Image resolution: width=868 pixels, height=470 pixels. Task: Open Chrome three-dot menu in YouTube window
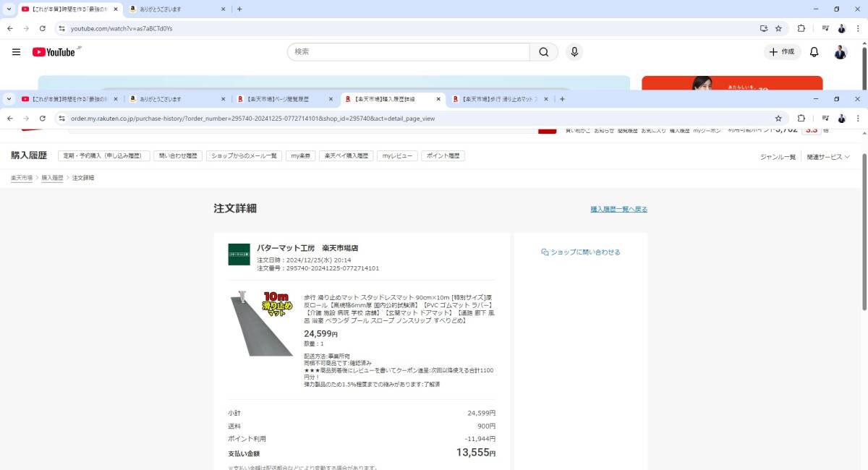tap(858, 28)
